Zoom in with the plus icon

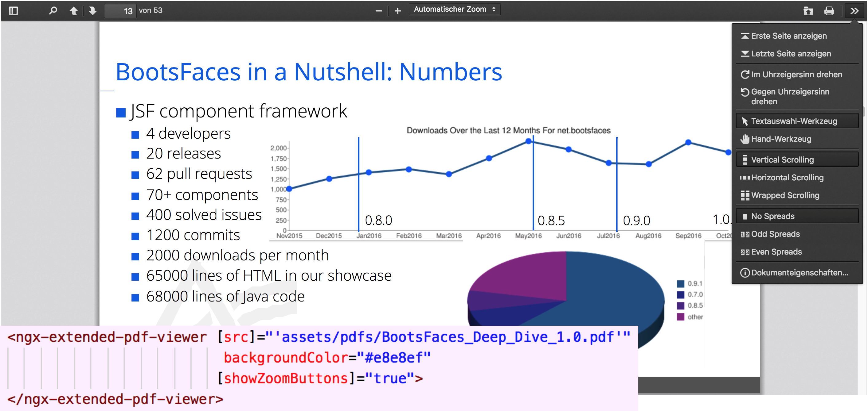[x=398, y=11]
